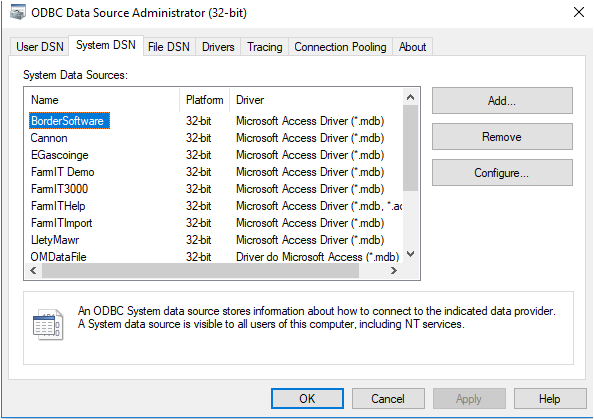594x420 pixels.
Task: Close the ODBC Administrator window
Action: coord(579,12)
